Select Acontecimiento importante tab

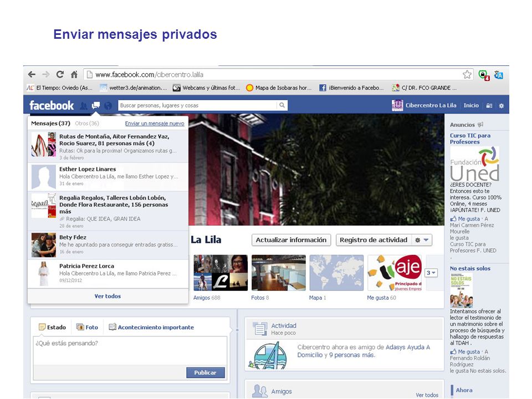click(x=151, y=328)
